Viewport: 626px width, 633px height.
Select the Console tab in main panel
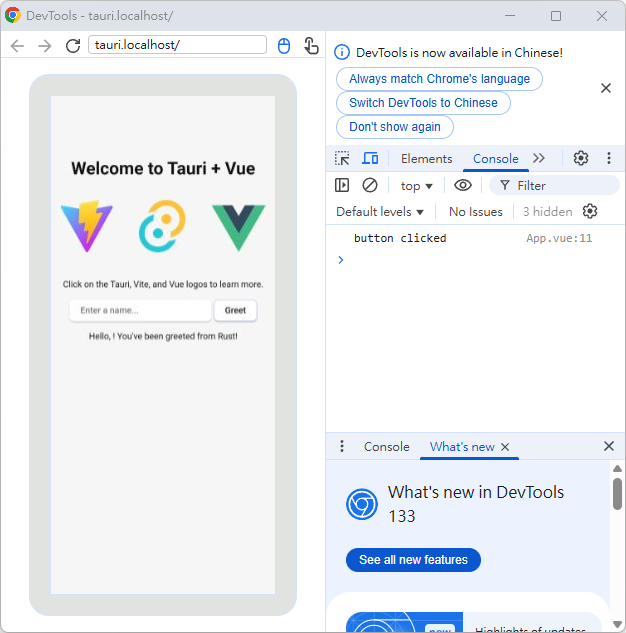click(x=496, y=159)
